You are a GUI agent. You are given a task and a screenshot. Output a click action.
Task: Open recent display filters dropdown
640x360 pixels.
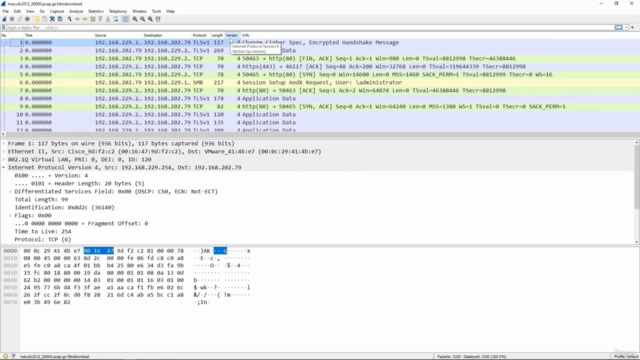[626, 27]
